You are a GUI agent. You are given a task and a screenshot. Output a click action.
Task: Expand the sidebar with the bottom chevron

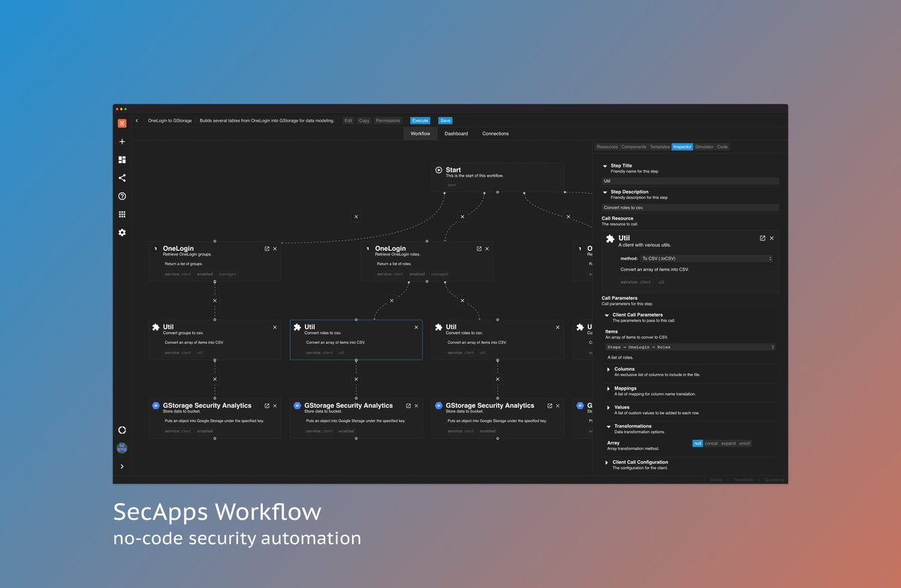[122, 466]
